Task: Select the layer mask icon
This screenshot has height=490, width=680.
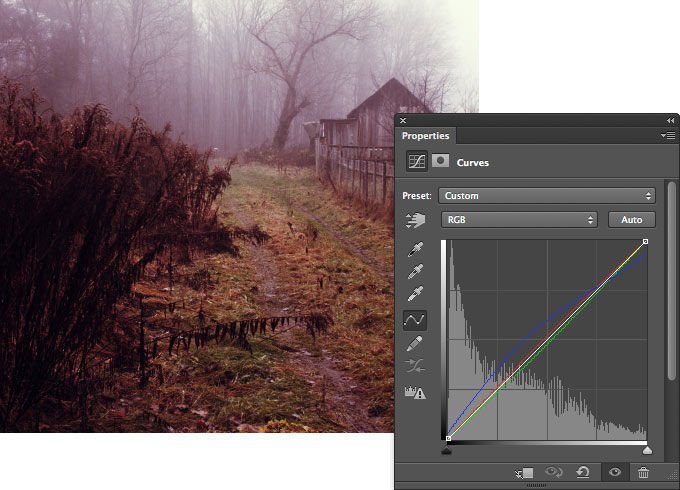Action: pos(440,161)
